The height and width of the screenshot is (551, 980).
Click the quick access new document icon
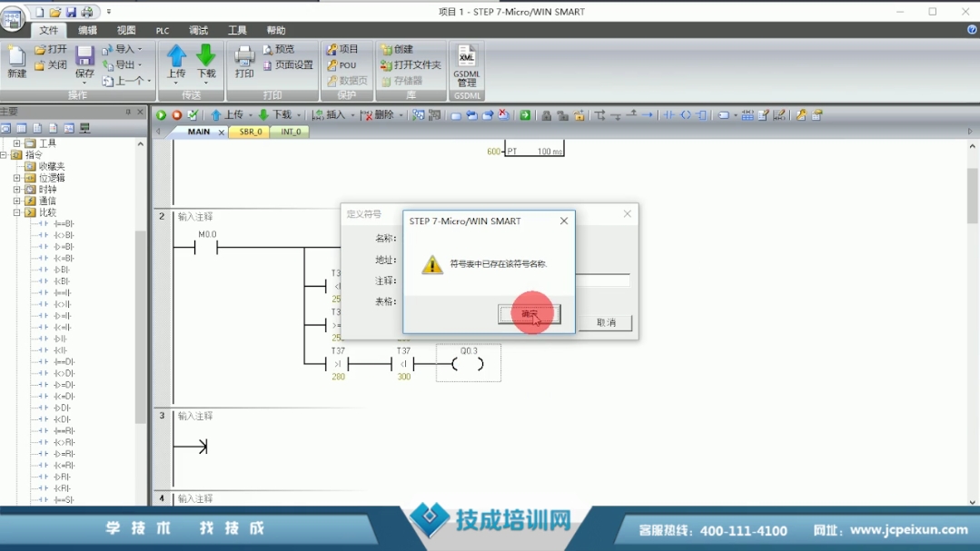click(39, 12)
